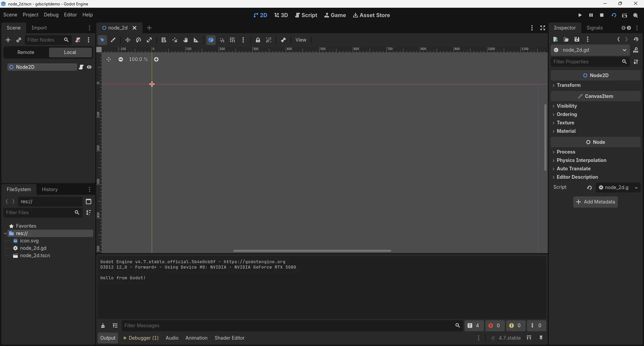The width and height of the screenshot is (644, 346).
Task: Save the edited resource in the Inspector
Action: (577, 40)
